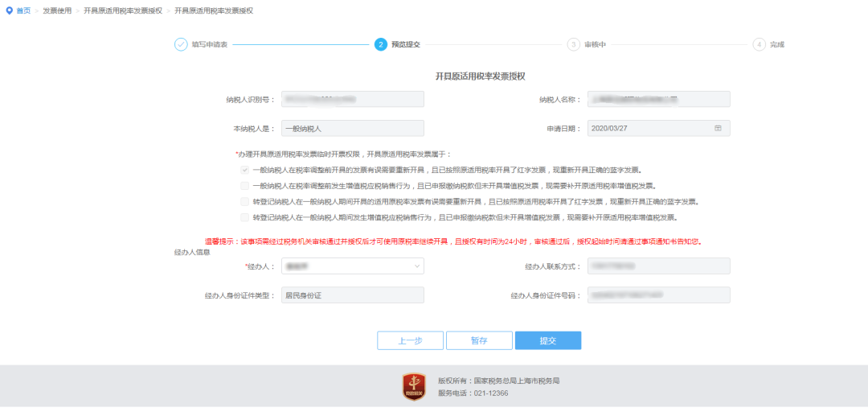Click 暂存 button to save draft
This screenshot has width=868, height=416.
pos(479,340)
